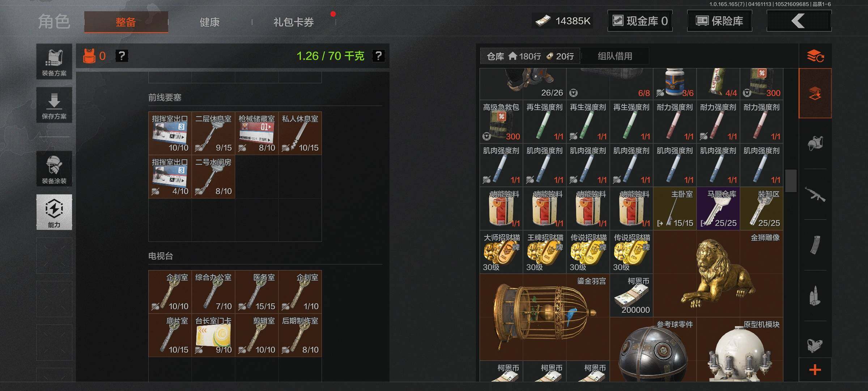Filter storage by magazine icon
The width and height of the screenshot is (868, 391).
point(815,245)
